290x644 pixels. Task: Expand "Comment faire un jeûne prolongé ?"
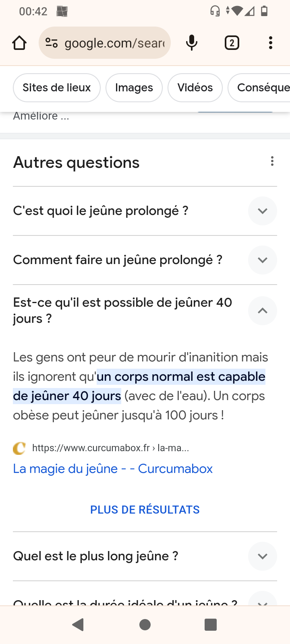pos(145,260)
